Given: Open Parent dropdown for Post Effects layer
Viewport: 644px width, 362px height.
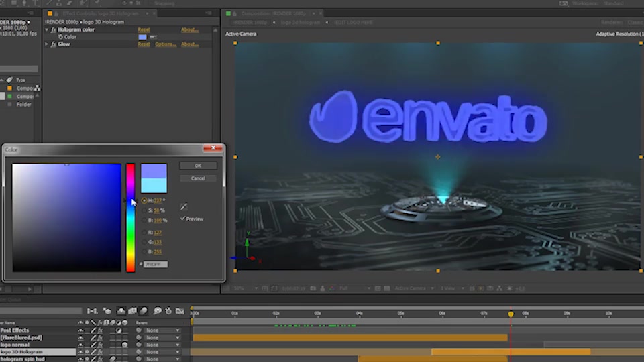Looking at the screenshot, I should [x=162, y=330].
